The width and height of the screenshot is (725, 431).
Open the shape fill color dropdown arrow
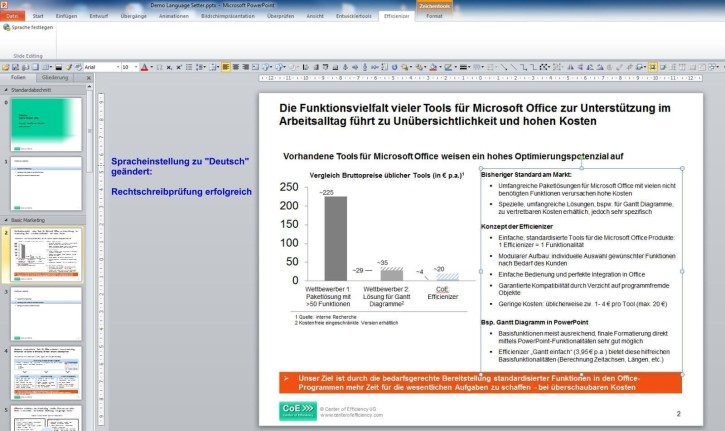click(440, 67)
